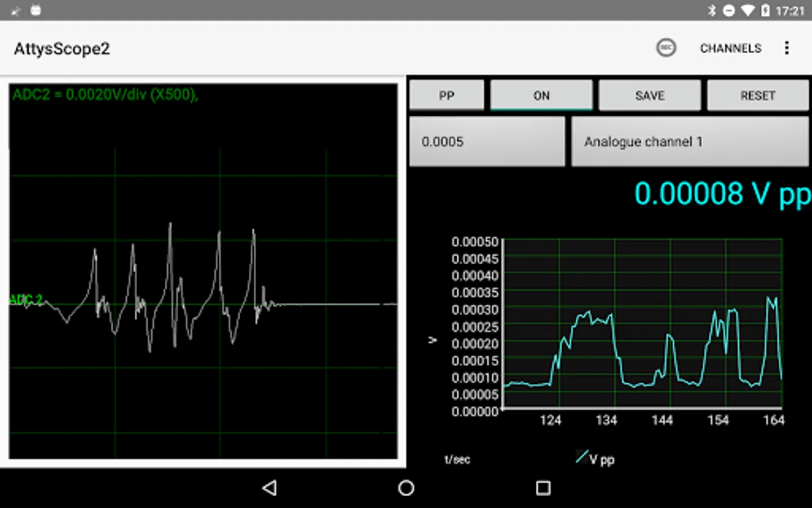Tap the PP measurement mode button

click(447, 95)
